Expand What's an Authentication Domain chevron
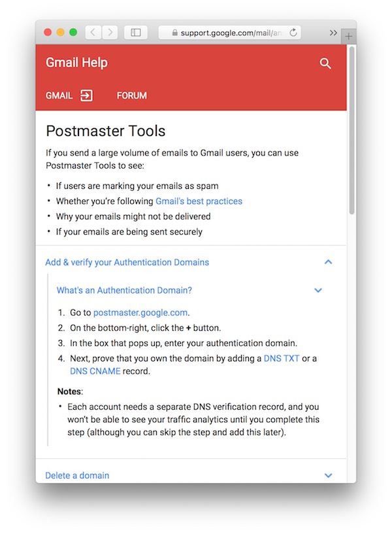Screen dimensions: 392x534 [318, 290]
